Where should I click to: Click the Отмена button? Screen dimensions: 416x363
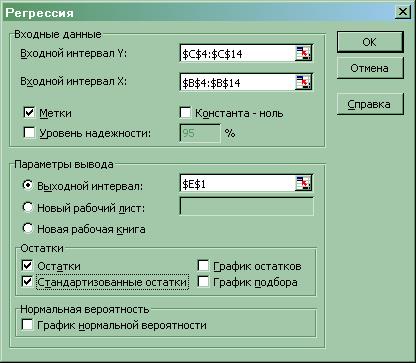coord(370,68)
